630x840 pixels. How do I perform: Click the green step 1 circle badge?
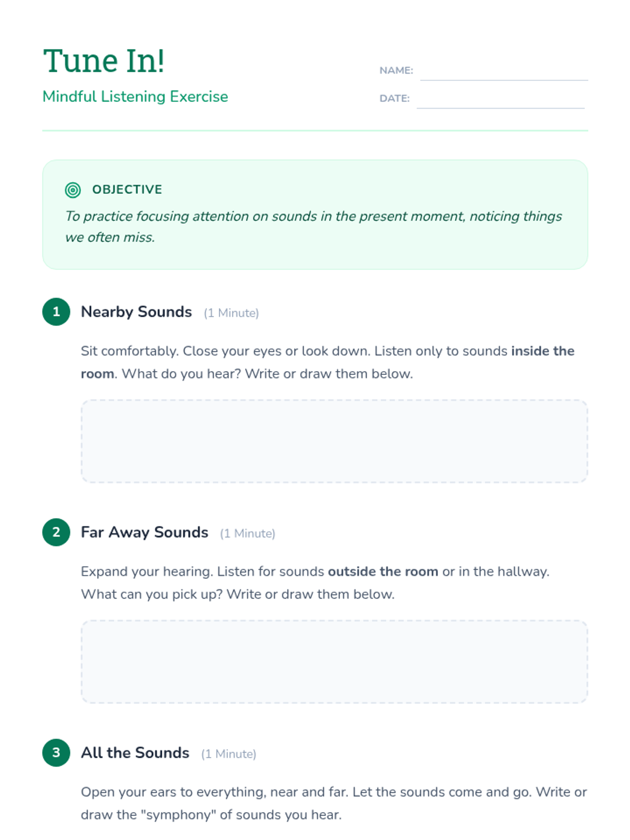pos(56,312)
